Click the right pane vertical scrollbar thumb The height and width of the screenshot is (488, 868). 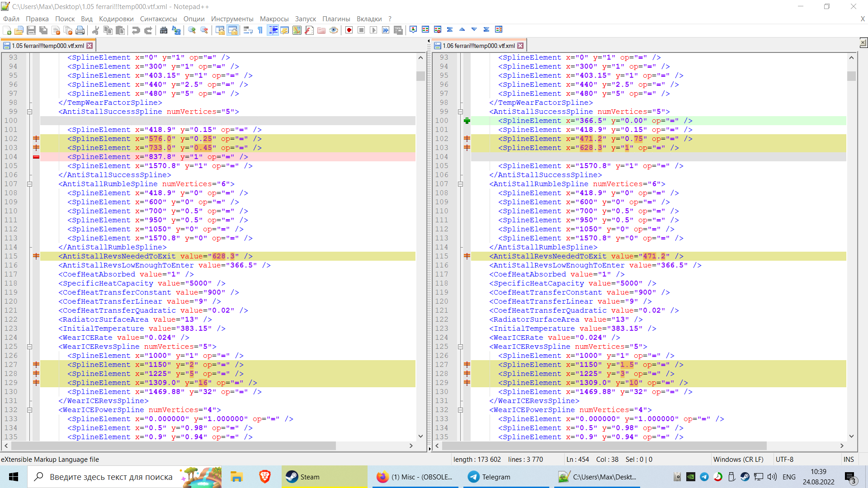click(851, 76)
